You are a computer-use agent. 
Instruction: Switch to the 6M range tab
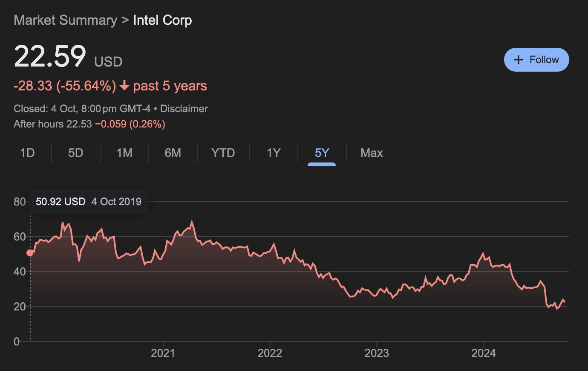click(x=173, y=153)
